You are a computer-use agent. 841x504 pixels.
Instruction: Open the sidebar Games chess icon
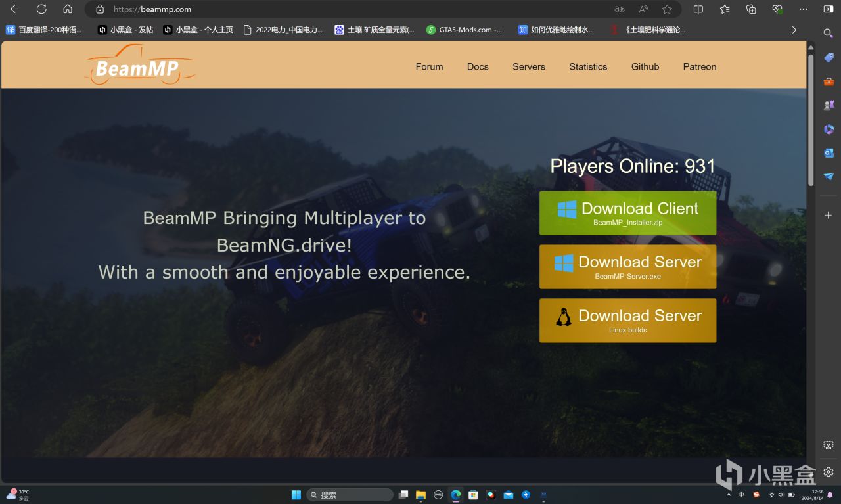coord(829,105)
